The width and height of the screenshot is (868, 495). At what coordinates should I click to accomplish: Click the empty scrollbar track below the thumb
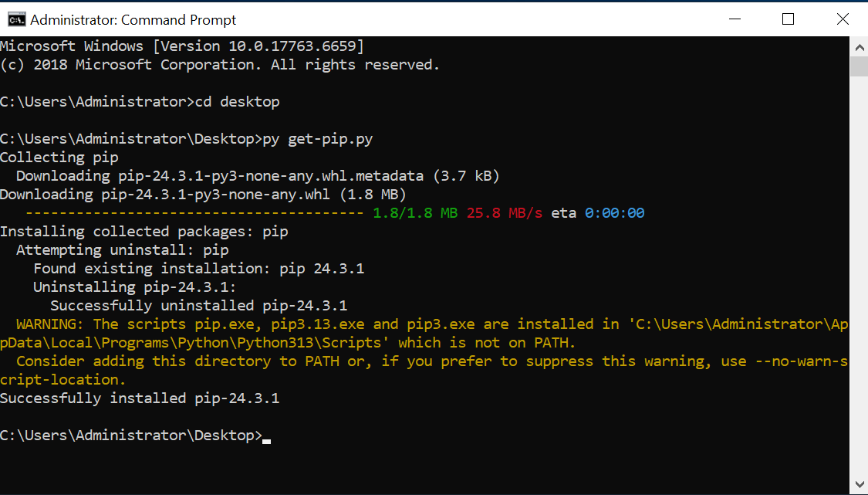(859, 276)
